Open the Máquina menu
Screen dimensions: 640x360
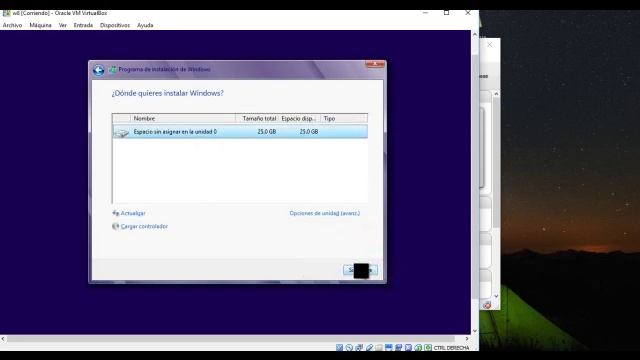[x=40, y=25]
